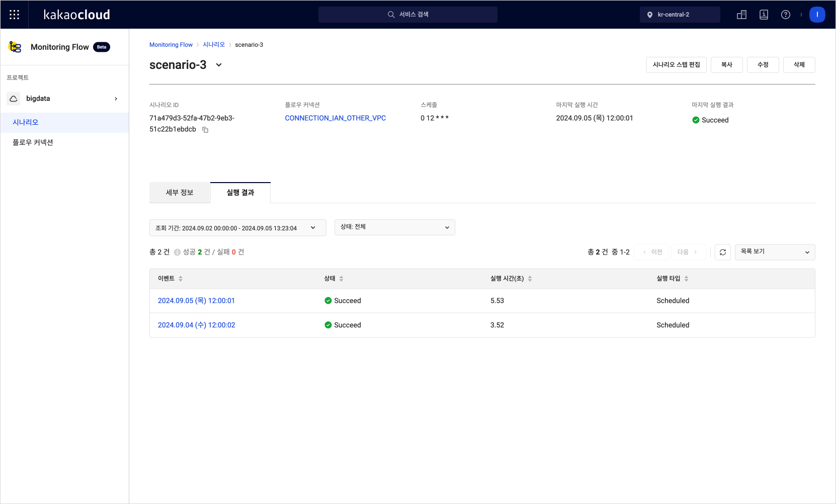Sort by 실행 타입 column
The height and width of the screenshot is (504, 836).
[x=686, y=279]
